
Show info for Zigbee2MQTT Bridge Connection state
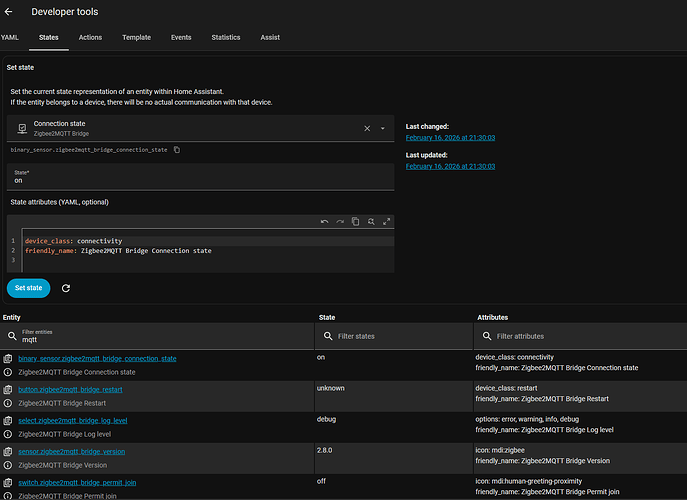[8, 372]
